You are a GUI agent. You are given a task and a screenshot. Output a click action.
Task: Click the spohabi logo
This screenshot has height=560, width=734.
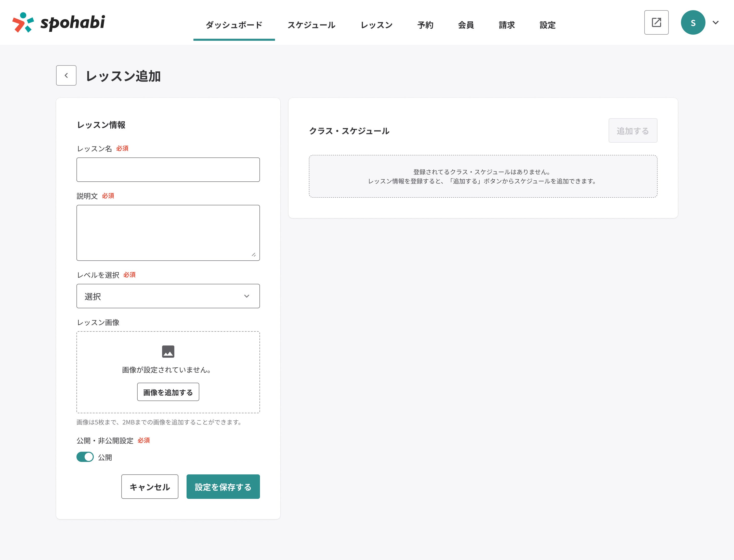[59, 23]
